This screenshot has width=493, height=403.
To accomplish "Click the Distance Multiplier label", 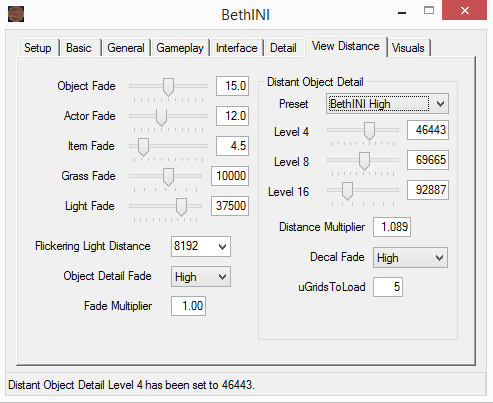I will coord(322,227).
